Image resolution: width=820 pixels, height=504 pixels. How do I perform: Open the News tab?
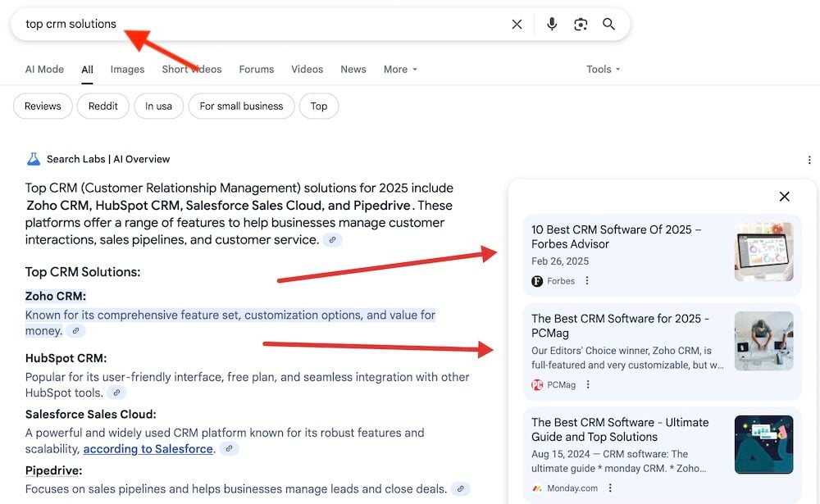pyautogui.click(x=353, y=69)
